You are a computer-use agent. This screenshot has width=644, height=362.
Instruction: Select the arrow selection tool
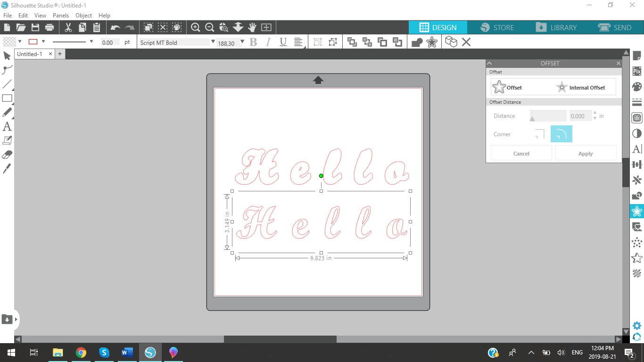coord(7,56)
